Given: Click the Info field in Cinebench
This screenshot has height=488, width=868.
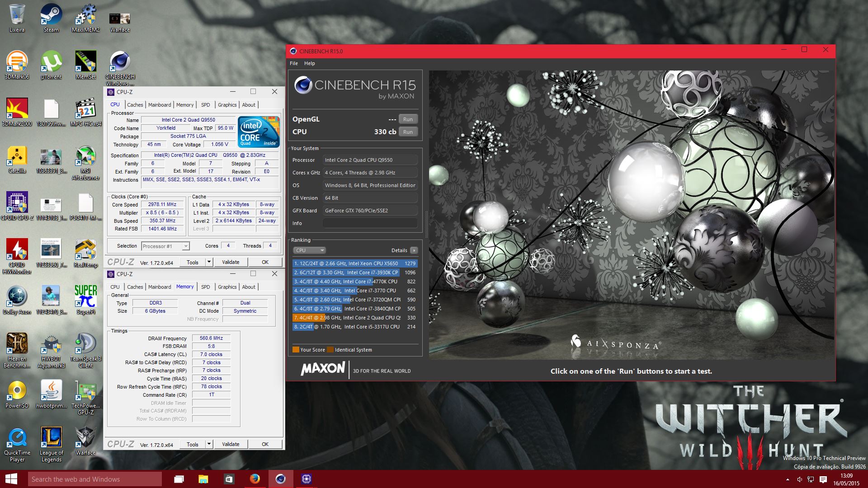Looking at the screenshot, I should coord(370,223).
